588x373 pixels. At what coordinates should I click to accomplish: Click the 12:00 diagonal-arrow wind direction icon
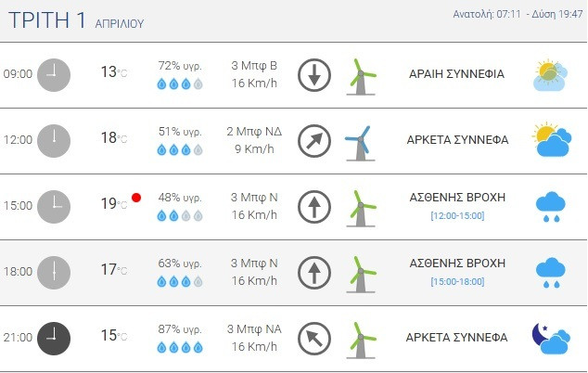click(x=314, y=141)
